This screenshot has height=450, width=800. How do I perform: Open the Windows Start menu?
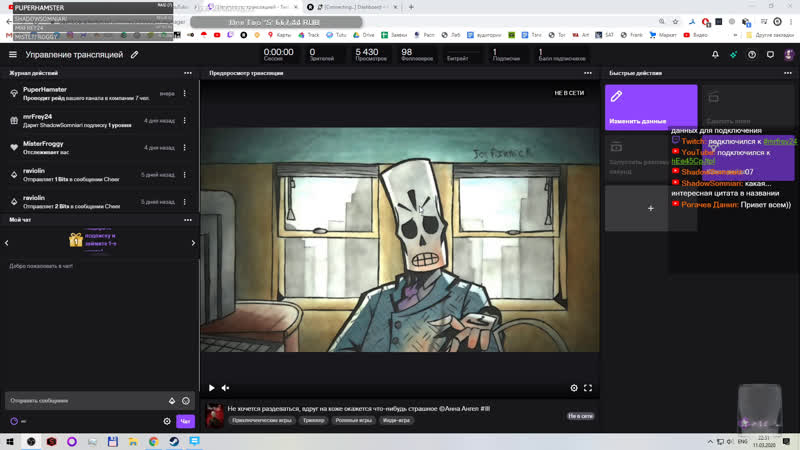(10, 441)
